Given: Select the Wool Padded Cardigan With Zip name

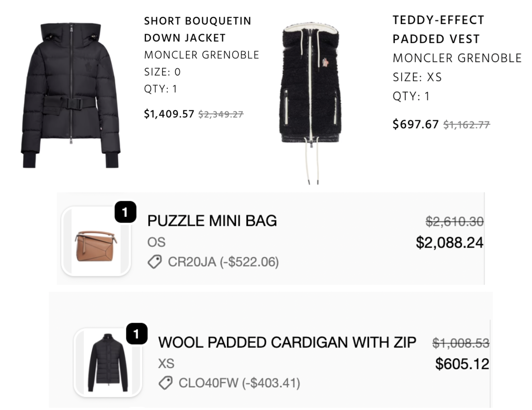Looking at the screenshot, I should (x=287, y=342).
